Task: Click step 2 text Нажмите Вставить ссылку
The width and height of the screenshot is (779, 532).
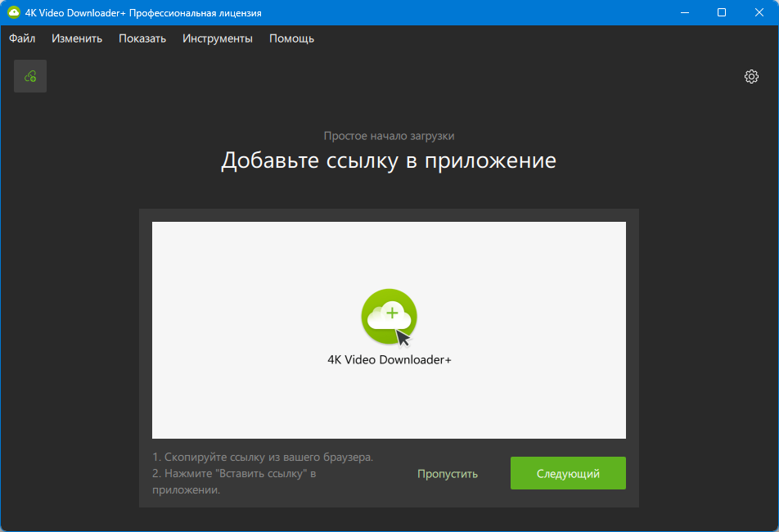Action: pyautogui.click(x=234, y=481)
